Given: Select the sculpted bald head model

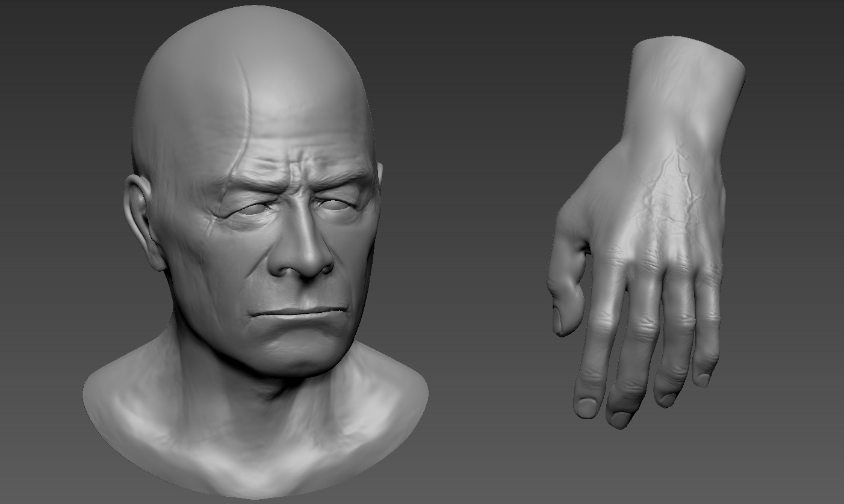Looking at the screenshot, I should [x=256, y=253].
